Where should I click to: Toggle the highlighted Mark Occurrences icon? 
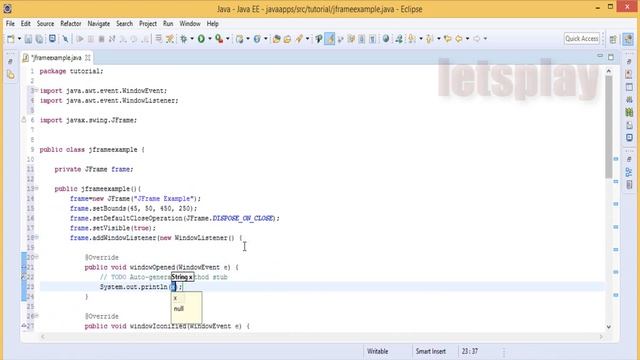pyautogui.click(x=329, y=39)
